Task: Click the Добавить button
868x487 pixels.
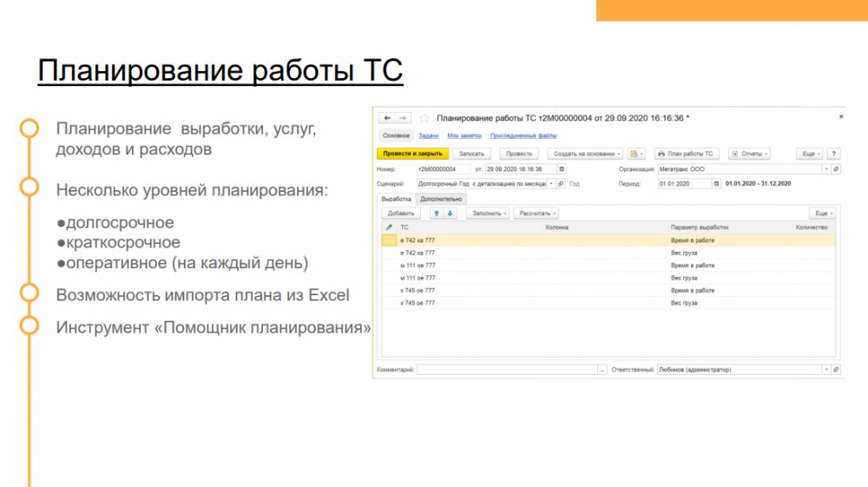Action: (x=401, y=213)
